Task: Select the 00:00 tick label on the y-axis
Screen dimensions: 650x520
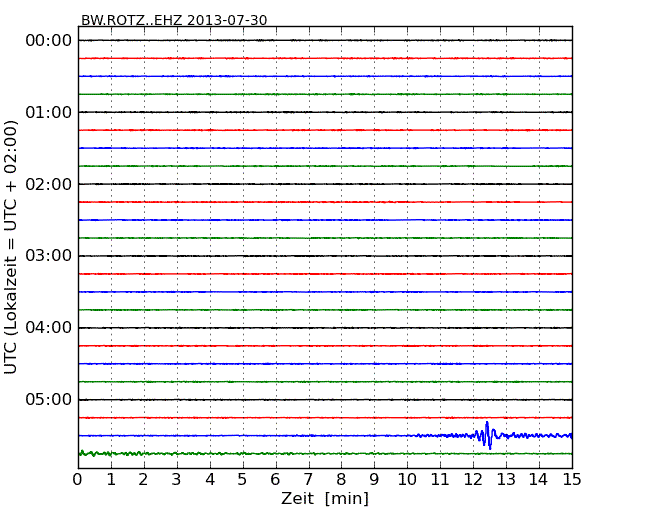Action: 48,40
